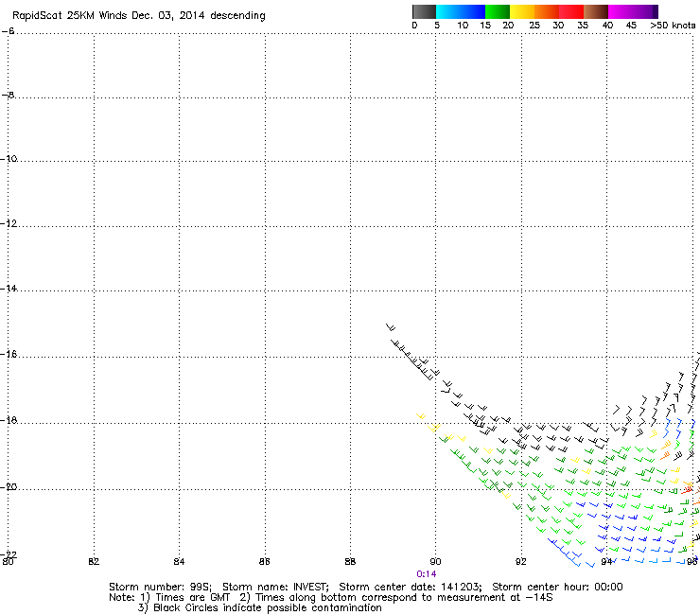Click the "Dec. 03, 2014 descending" title text

click(199, 16)
